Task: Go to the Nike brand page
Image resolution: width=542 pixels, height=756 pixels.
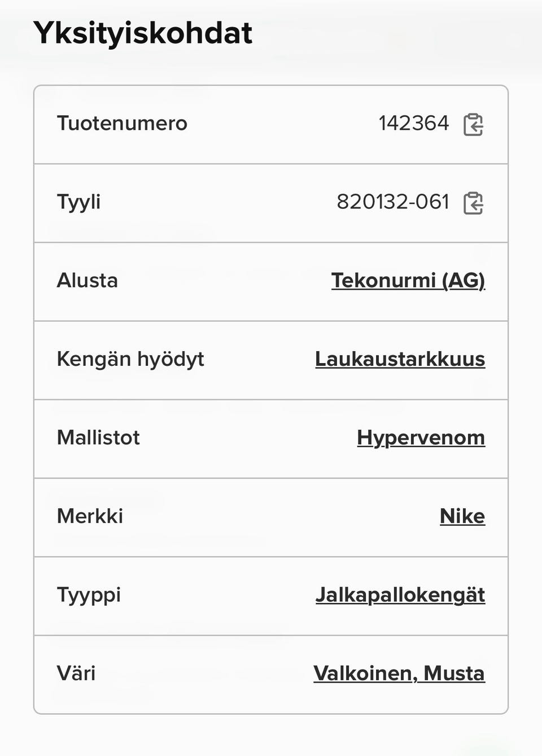Action: pos(462,516)
